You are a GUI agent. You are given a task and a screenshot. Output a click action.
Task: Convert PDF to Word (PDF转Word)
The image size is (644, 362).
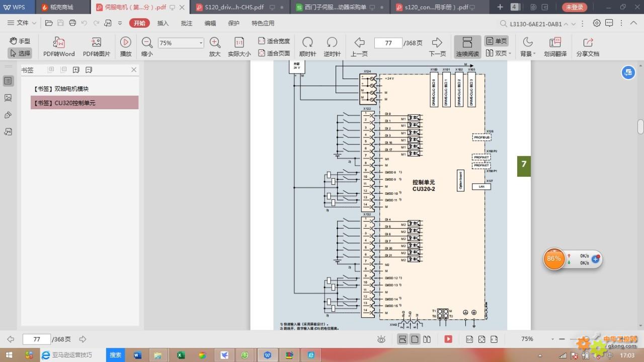pyautogui.click(x=59, y=47)
